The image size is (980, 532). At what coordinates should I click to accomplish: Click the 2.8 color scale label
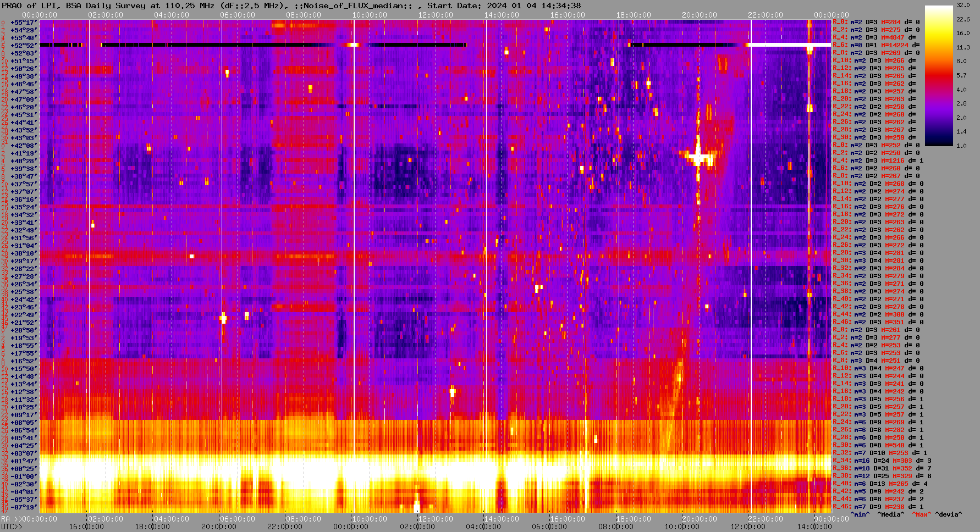[x=961, y=103]
